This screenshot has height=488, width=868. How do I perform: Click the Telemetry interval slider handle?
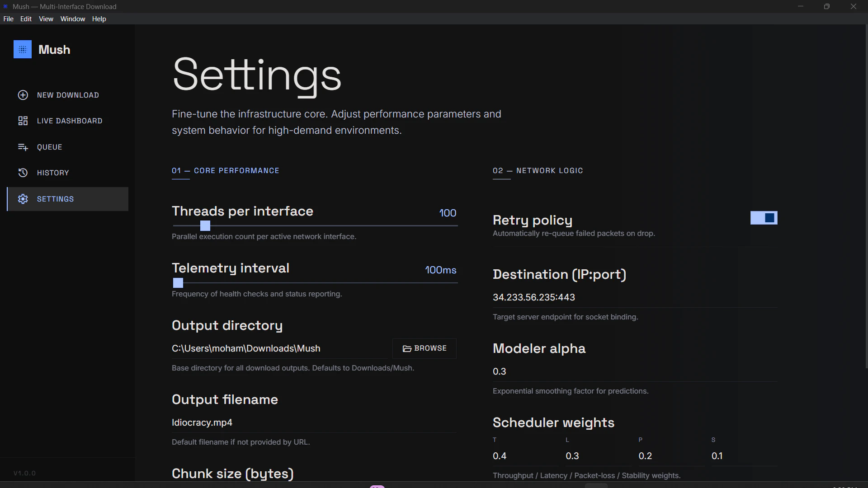click(177, 283)
